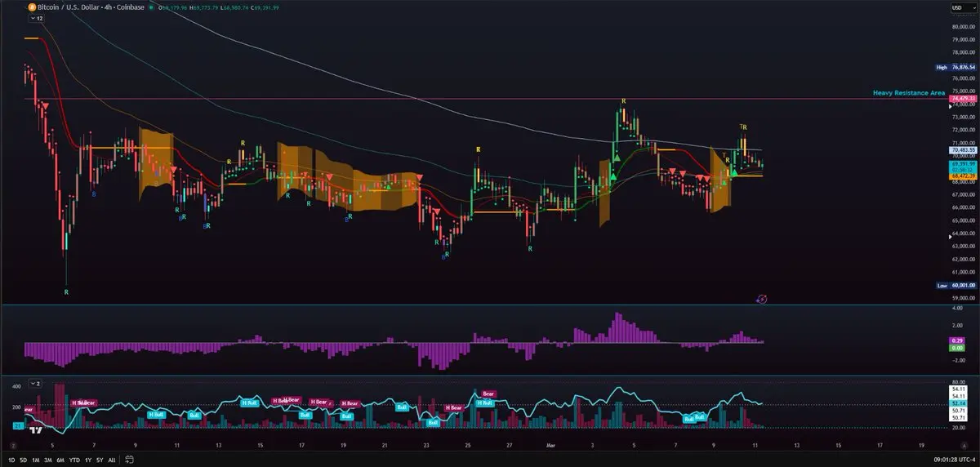The width and height of the screenshot is (980, 467).
Task: Click the Bitcoin symbol logo icon
Action: tap(31, 7)
